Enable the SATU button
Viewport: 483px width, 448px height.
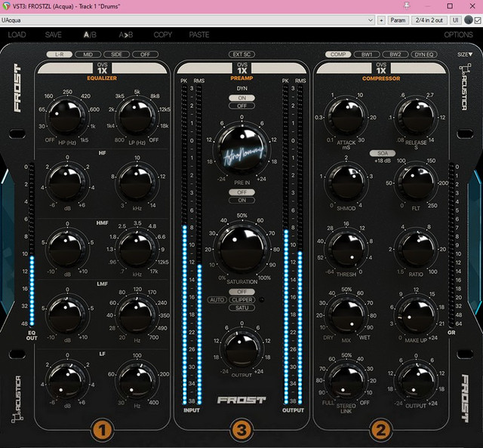241,308
